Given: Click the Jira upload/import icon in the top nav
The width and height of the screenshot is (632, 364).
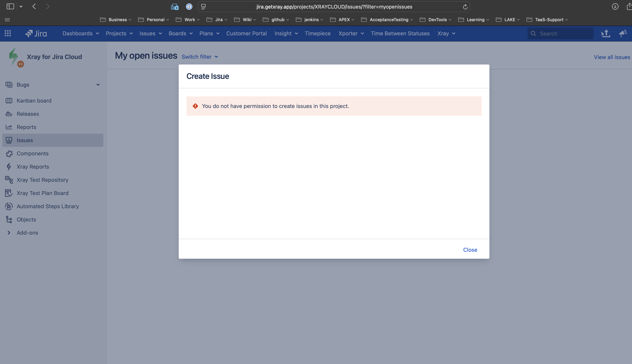Looking at the screenshot, I should pos(606,33).
